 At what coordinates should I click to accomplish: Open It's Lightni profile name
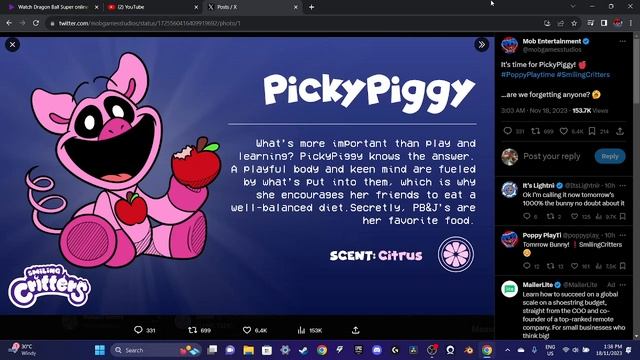(538, 185)
